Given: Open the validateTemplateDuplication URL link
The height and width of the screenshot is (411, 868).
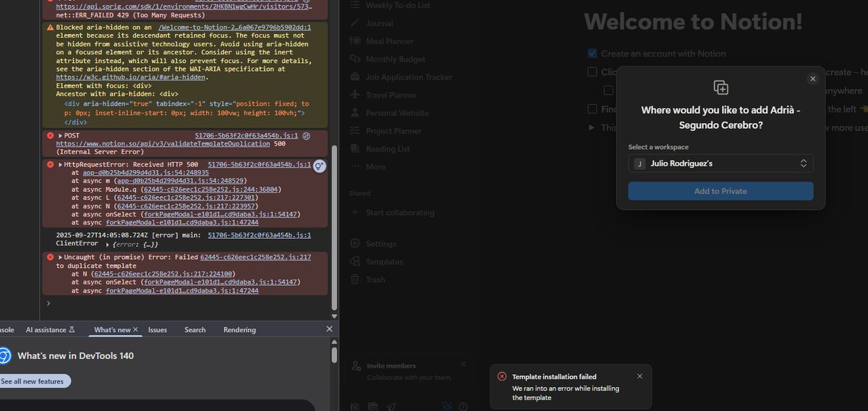Looking at the screenshot, I should pos(163,144).
